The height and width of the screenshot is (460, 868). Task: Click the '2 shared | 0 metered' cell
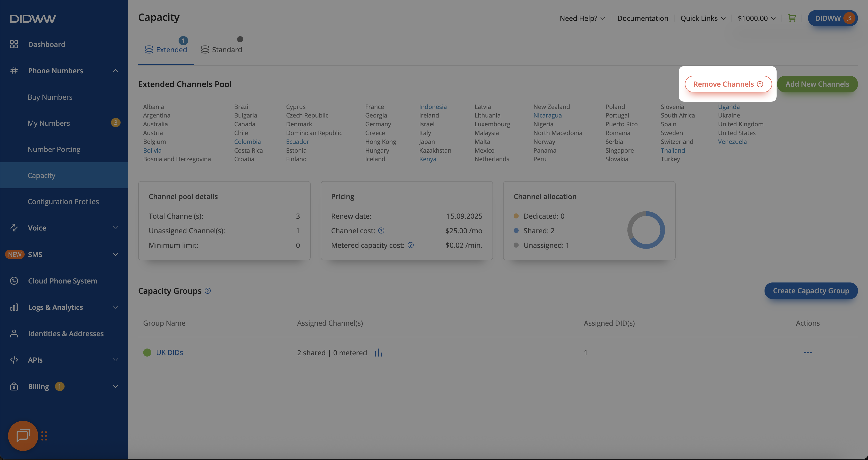coord(332,353)
